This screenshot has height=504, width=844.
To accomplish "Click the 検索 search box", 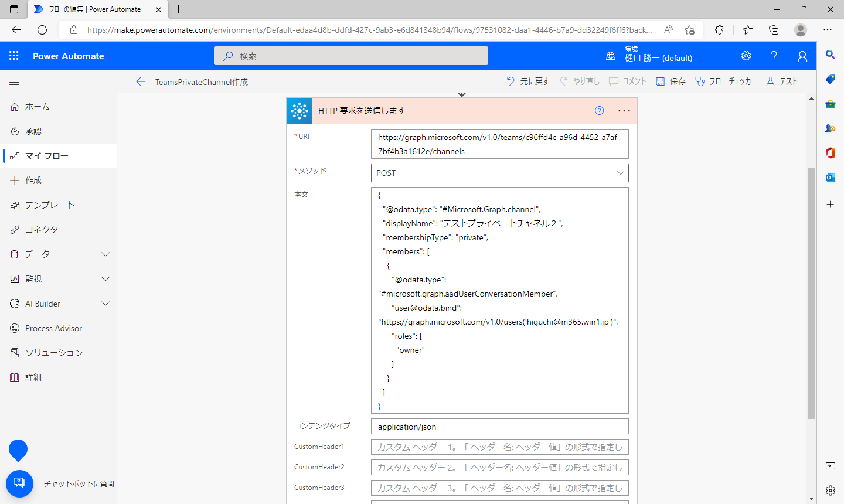I will click(x=351, y=56).
